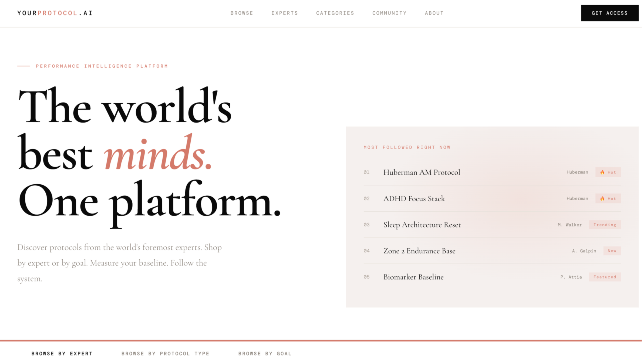The height and width of the screenshot is (362, 644).
Task: Switch to Browse by Protocol Type tab
Action: 165,353
